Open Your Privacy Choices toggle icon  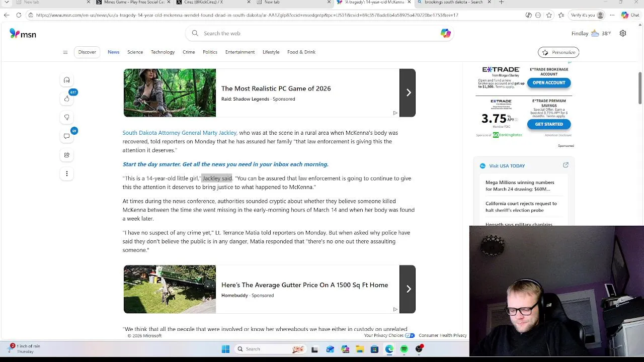pyautogui.click(x=410, y=335)
